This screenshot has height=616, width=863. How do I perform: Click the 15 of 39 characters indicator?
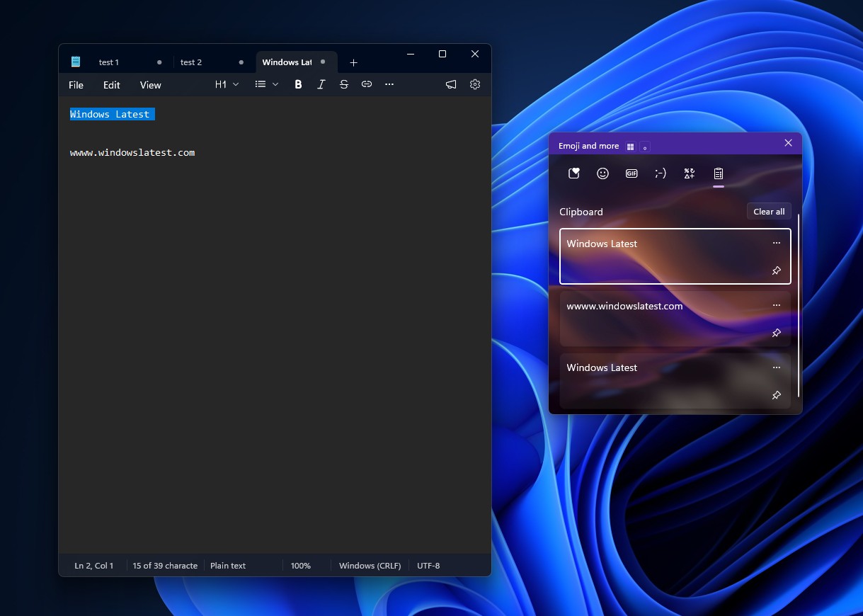[165, 566]
